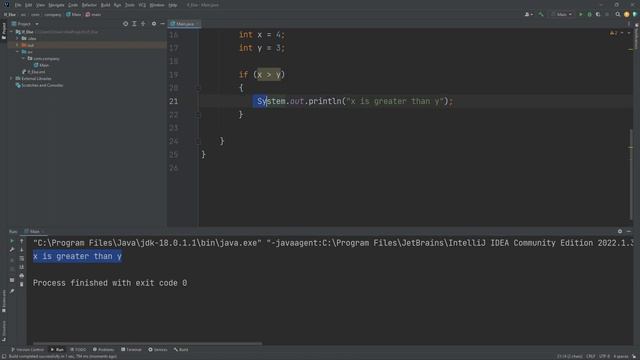The image size is (640, 360).
Task: Toggle scroll to end icon in Run console
Action: click(22, 267)
